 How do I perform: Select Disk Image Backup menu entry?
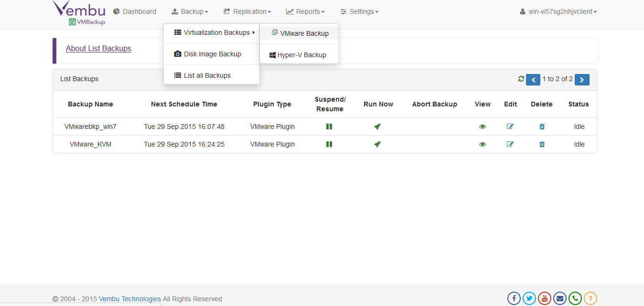(x=212, y=54)
